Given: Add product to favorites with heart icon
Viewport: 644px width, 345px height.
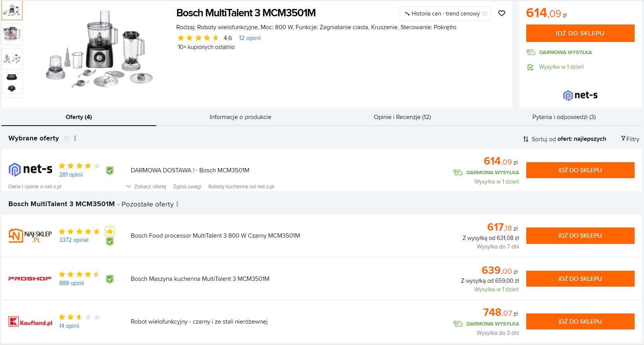Looking at the screenshot, I should (x=502, y=13).
